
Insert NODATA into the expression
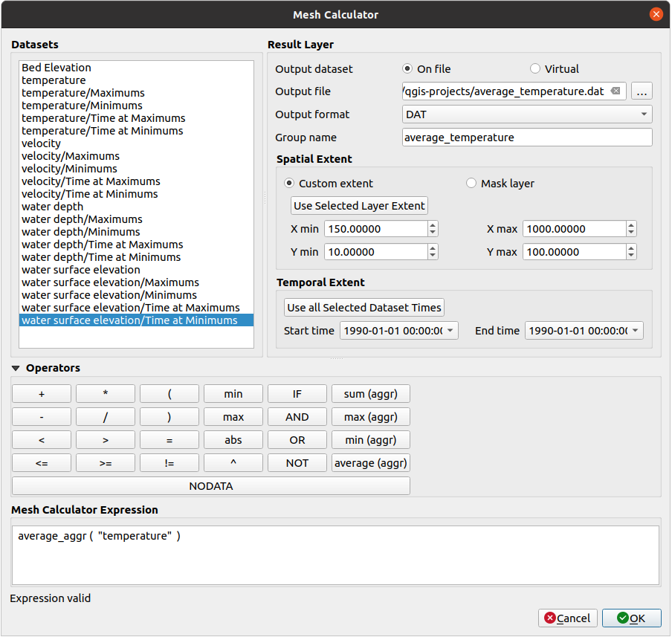210,485
